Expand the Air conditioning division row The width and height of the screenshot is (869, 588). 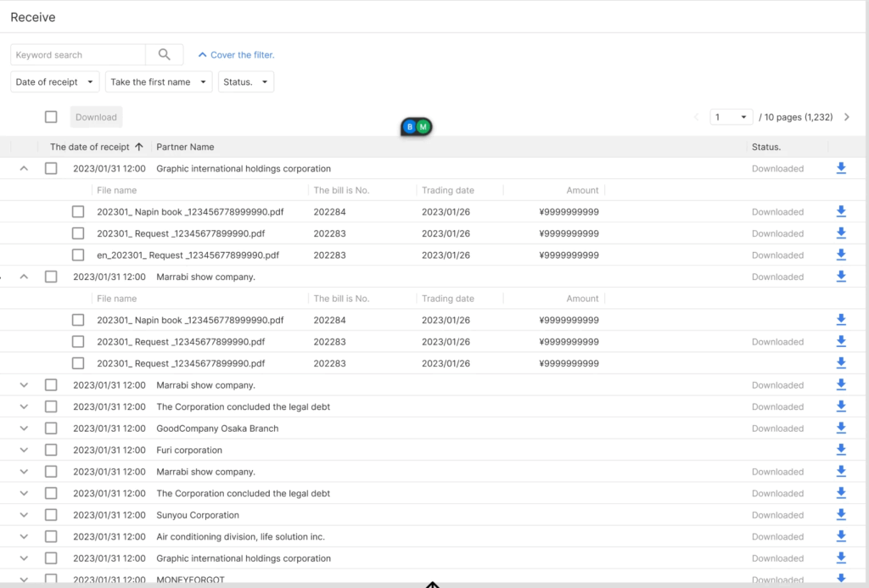click(24, 536)
